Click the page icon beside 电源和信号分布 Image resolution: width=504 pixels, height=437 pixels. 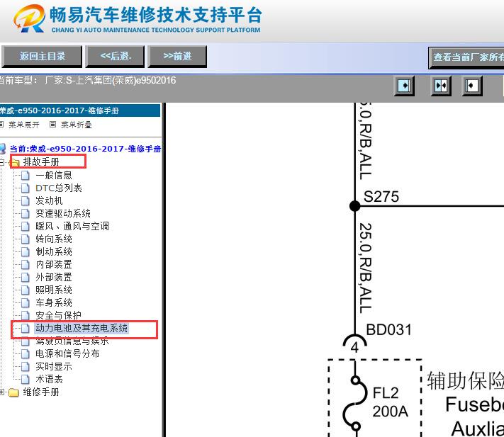click(25, 354)
